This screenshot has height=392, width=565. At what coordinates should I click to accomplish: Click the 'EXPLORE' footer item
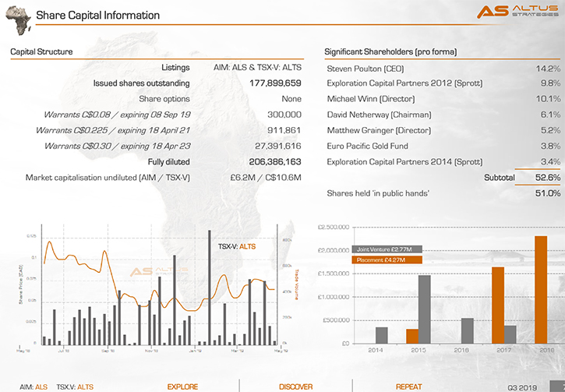tap(182, 387)
